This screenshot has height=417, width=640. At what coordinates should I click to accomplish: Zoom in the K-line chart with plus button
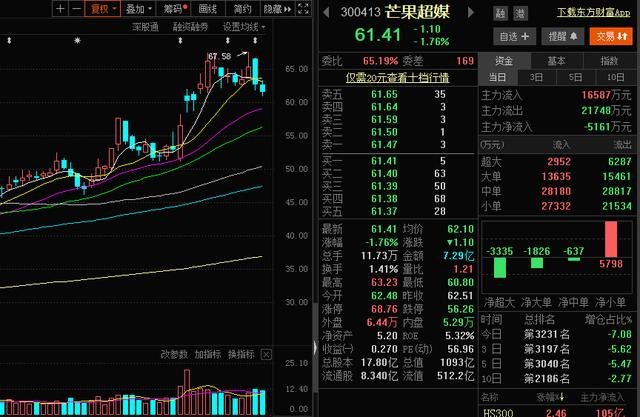click(x=60, y=9)
